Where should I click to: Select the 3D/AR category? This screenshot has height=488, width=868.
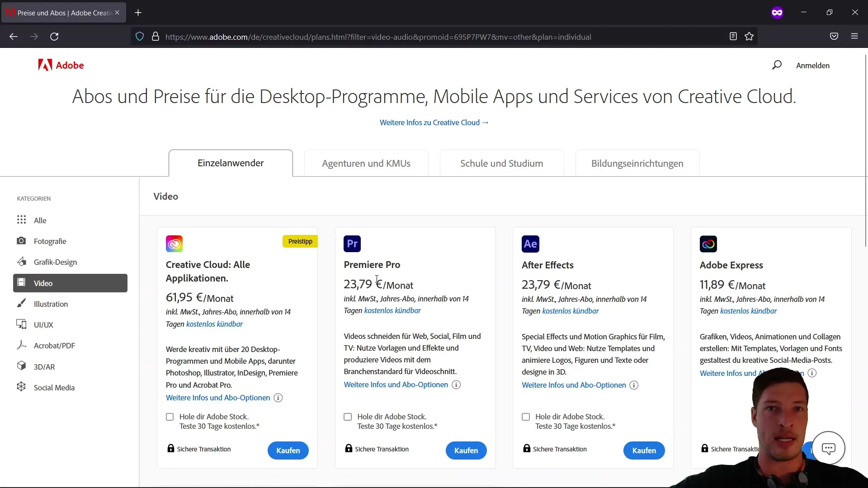70,366
